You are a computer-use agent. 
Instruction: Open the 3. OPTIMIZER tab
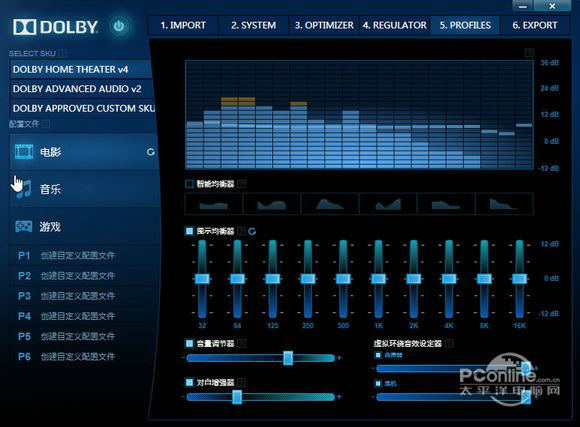(x=324, y=25)
